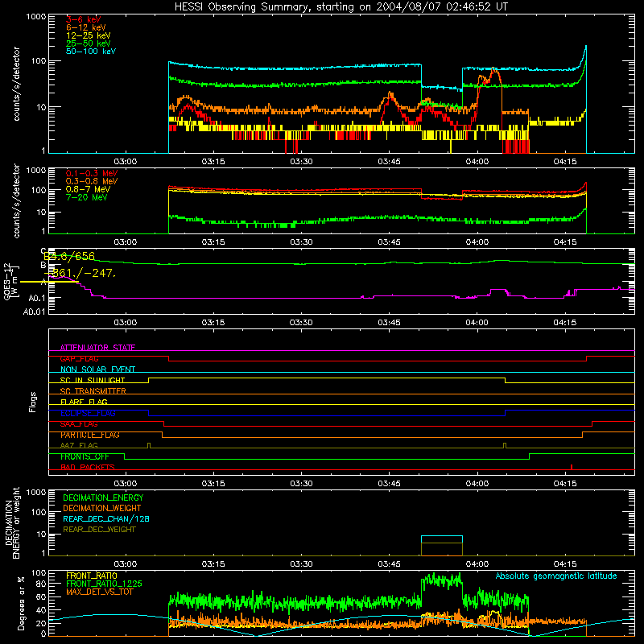Select the ATTENUATOR_STATE flag label

[x=97, y=348]
